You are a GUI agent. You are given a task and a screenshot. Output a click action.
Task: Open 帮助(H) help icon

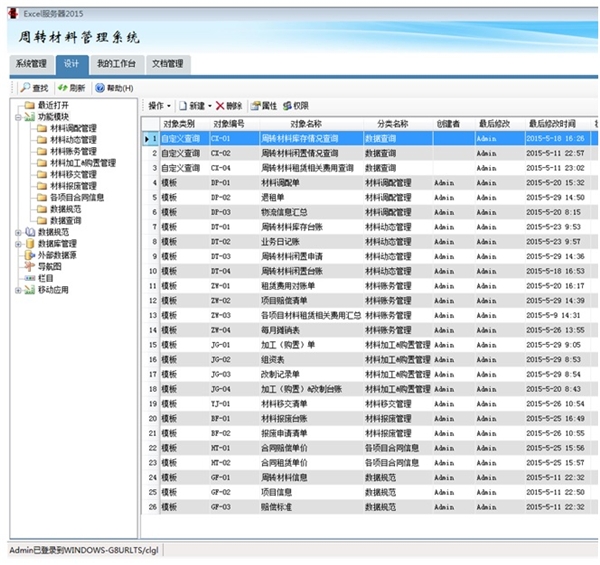pyautogui.click(x=98, y=88)
